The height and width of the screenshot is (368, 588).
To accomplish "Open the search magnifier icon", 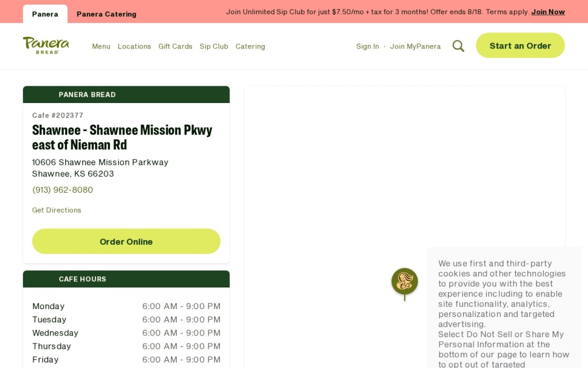I will point(458,46).
